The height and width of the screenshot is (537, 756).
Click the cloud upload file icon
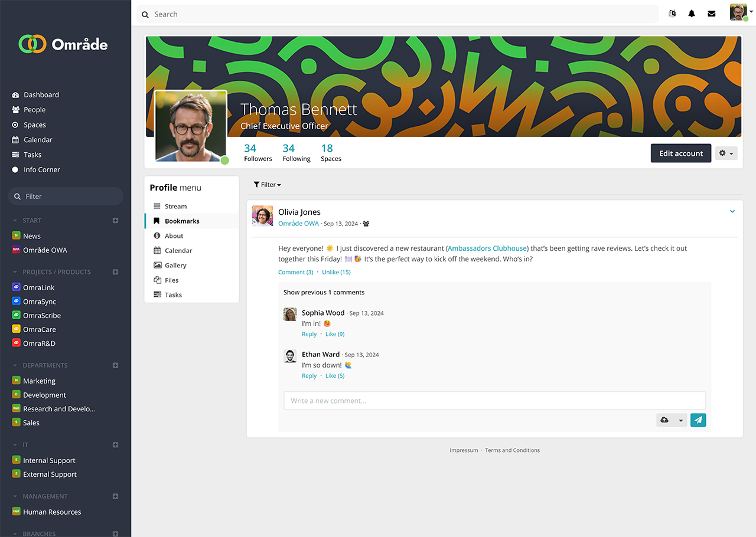(x=664, y=420)
